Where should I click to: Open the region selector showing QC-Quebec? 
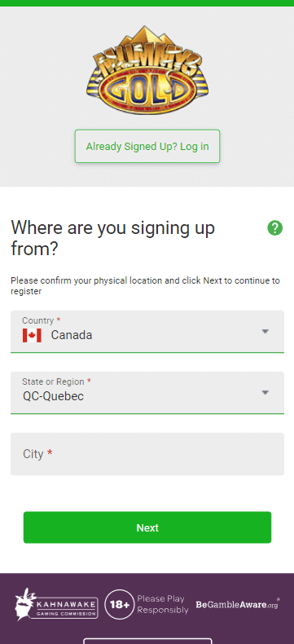tap(147, 393)
